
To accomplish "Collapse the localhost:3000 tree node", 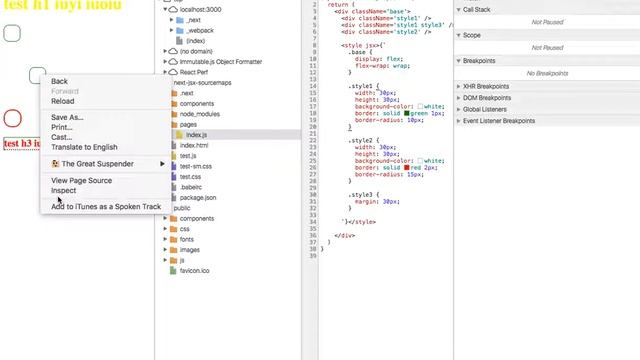I will point(165,9).
